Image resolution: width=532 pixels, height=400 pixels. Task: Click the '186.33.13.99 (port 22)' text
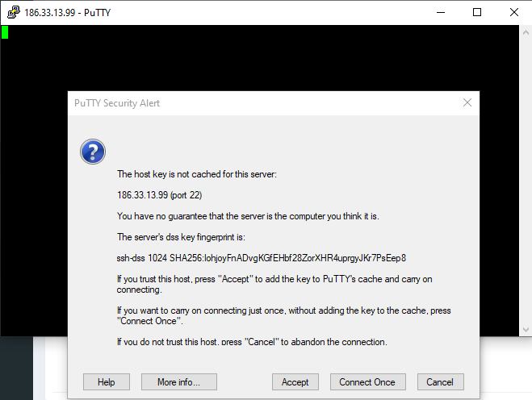click(160, 195)
